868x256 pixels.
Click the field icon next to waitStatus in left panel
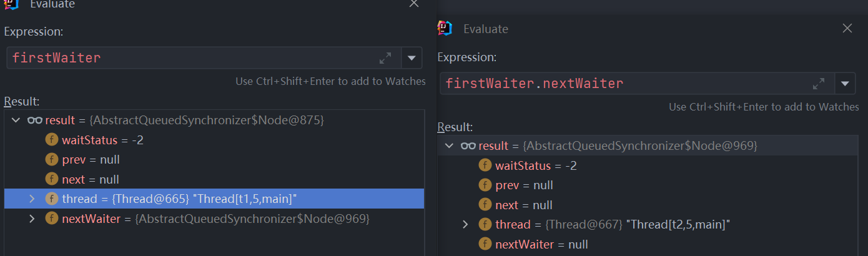(51, 140)
